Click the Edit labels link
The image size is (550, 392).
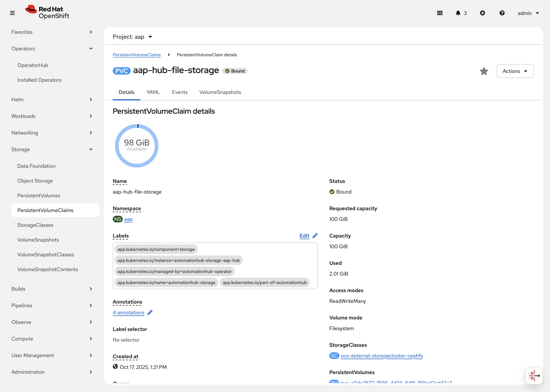click(x=304, y=236)
